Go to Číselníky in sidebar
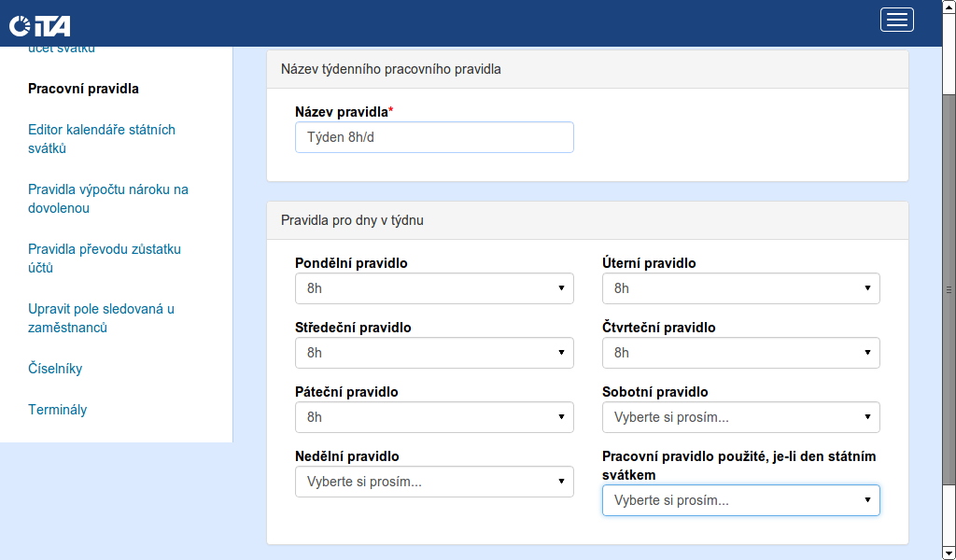956x560 pixels. (x=55, y=369)
